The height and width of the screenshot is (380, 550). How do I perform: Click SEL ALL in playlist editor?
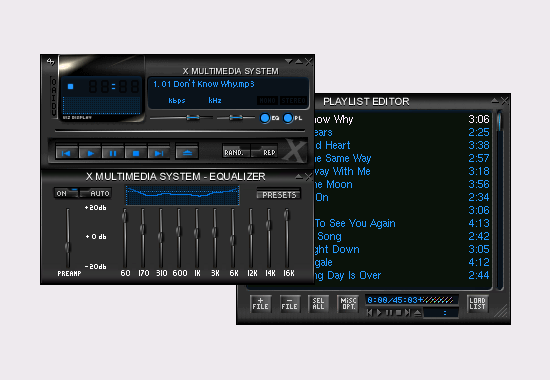point(318,304)
